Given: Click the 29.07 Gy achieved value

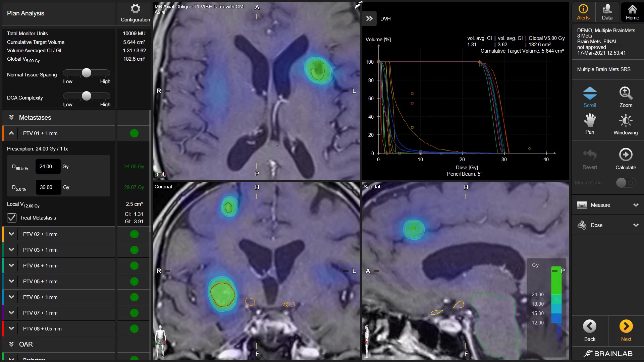Looking at the screenshot, I should (134, 187).
